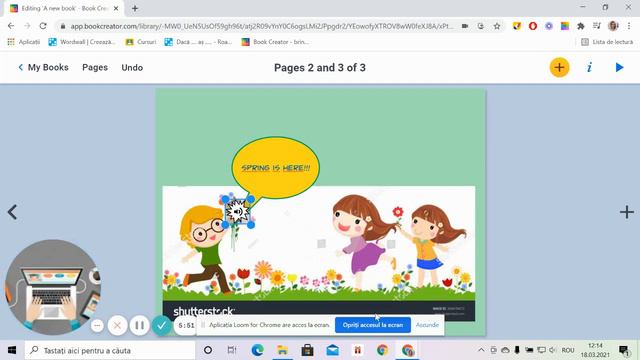
Task: Open Mail app from the taskbar
Action: point(332,350)
